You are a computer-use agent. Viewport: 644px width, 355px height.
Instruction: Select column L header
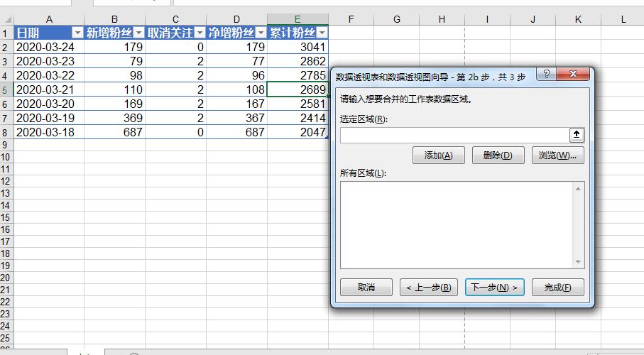click(623, 19)
